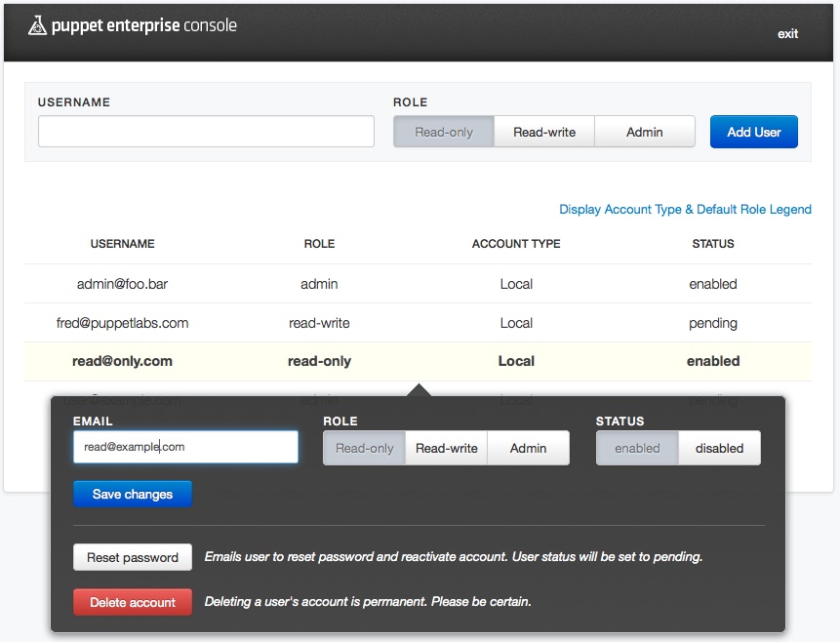Select Read-only role for new user
The image size is (840, 642).
(x=444, y=132)
